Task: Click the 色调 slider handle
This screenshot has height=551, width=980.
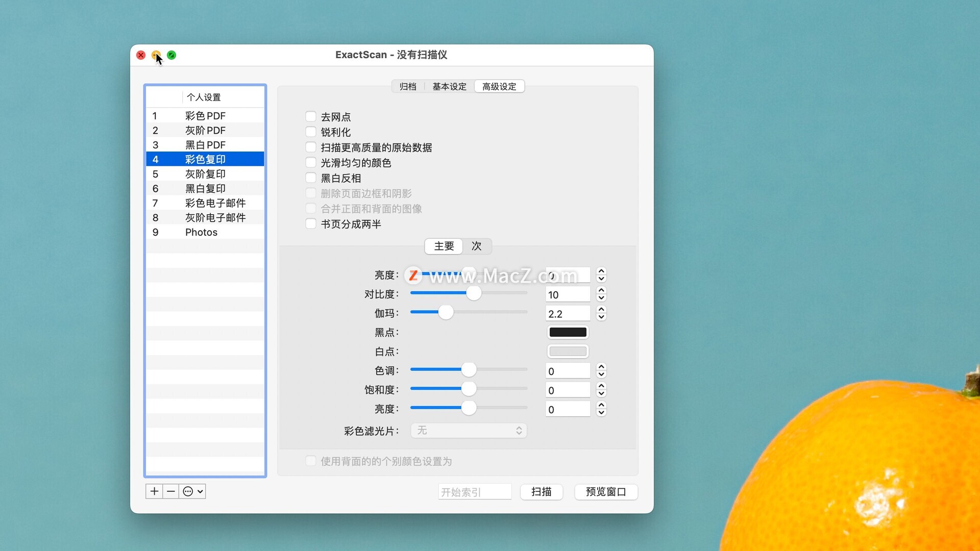Action: pos(469,370)
